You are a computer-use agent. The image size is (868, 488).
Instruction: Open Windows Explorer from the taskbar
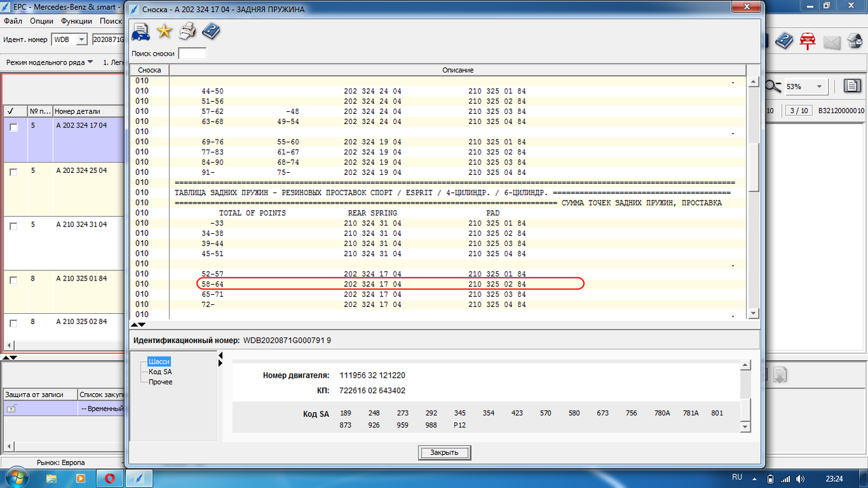[x=52, y=479]
